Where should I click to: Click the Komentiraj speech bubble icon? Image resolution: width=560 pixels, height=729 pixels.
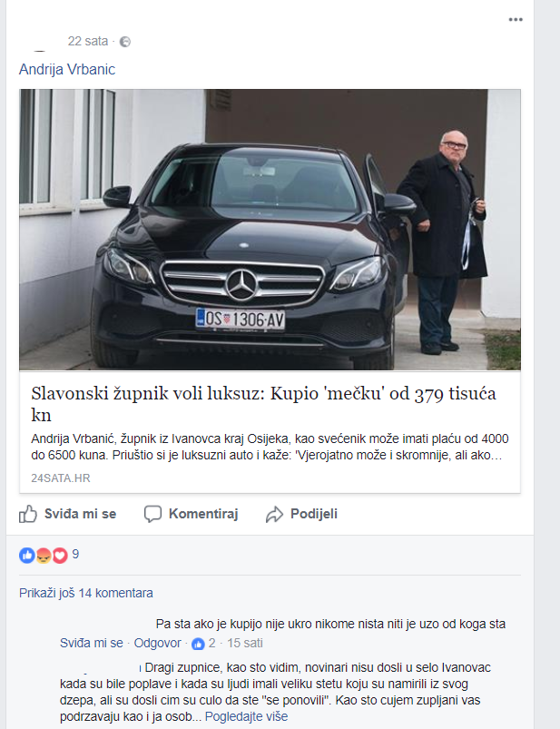152,514
